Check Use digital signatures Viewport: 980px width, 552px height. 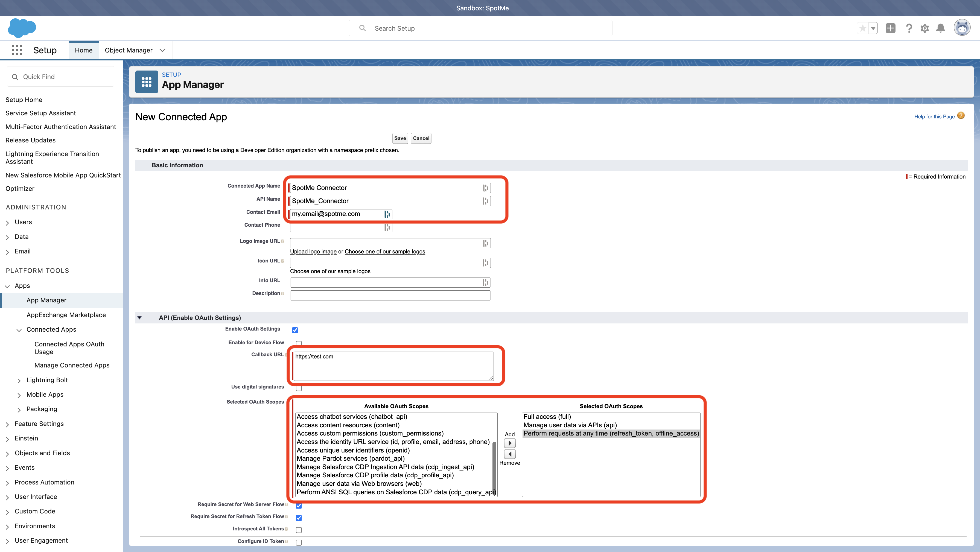coord(299,388)
